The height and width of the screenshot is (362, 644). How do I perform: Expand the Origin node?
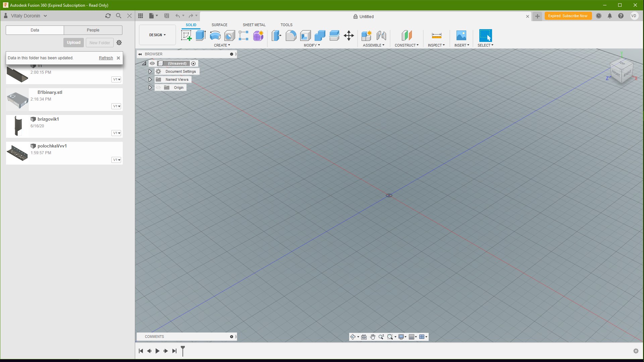(150, 87)
